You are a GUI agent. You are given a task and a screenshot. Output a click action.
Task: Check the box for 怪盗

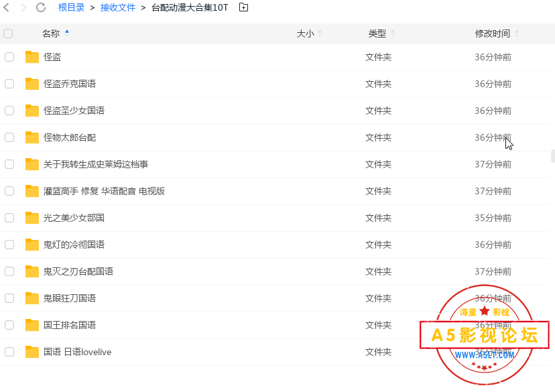point(9,57)
